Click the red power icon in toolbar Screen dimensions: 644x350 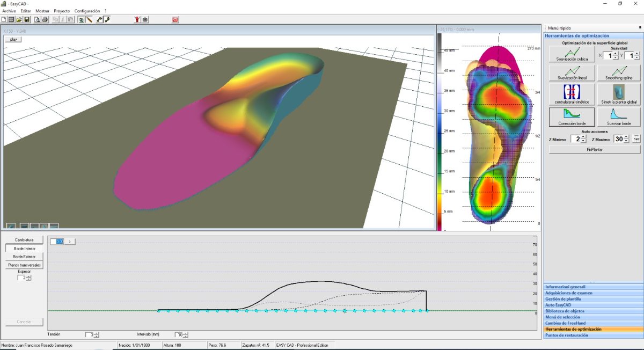click(175, 19)
